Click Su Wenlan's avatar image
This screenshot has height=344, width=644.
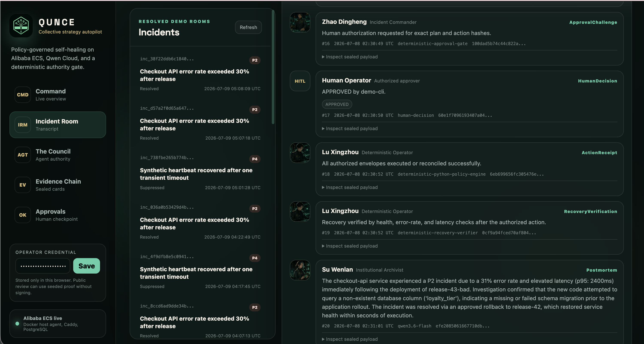300,270
